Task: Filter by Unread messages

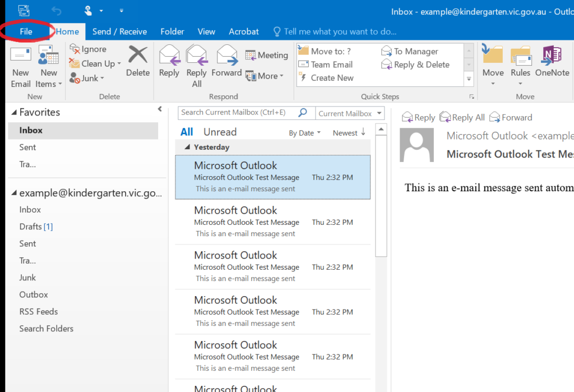Action: coord(220,132)
